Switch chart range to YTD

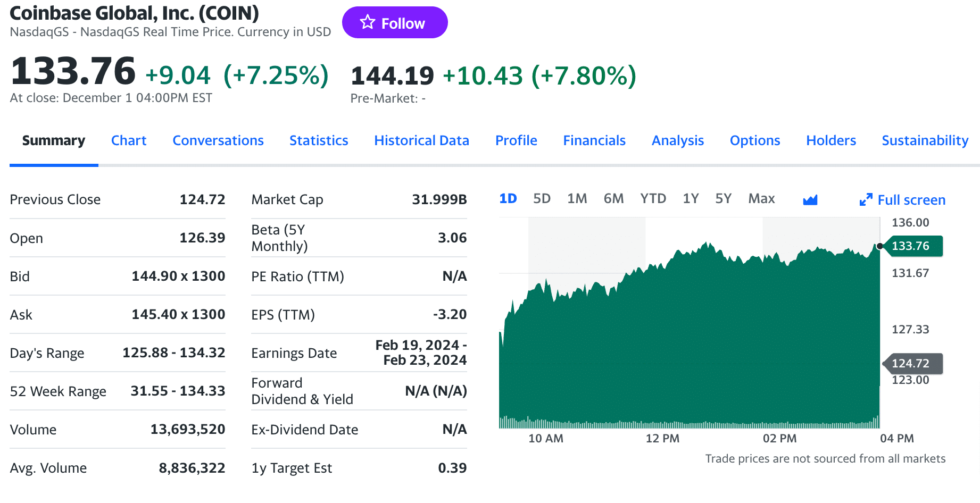click(653, 199)
